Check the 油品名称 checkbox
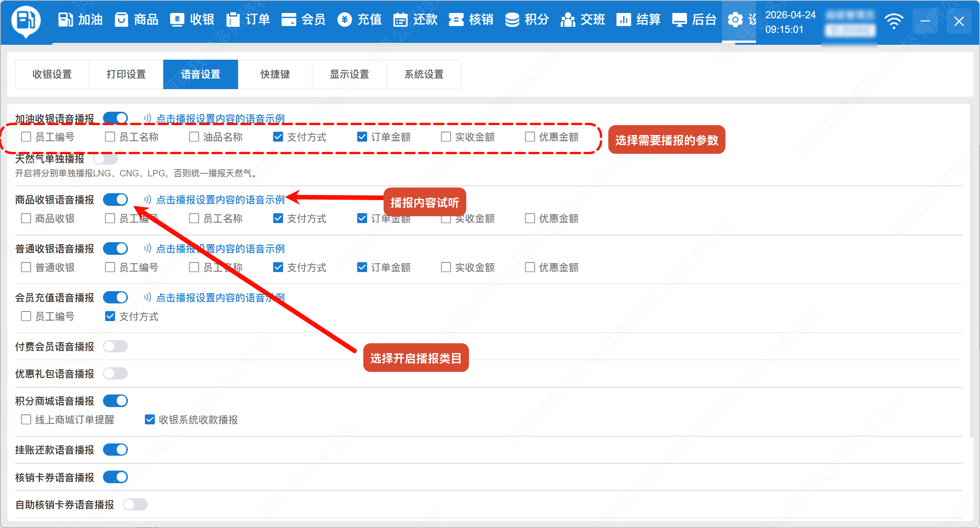This screenshot has width=980, height=528. [x=194, y=137]
